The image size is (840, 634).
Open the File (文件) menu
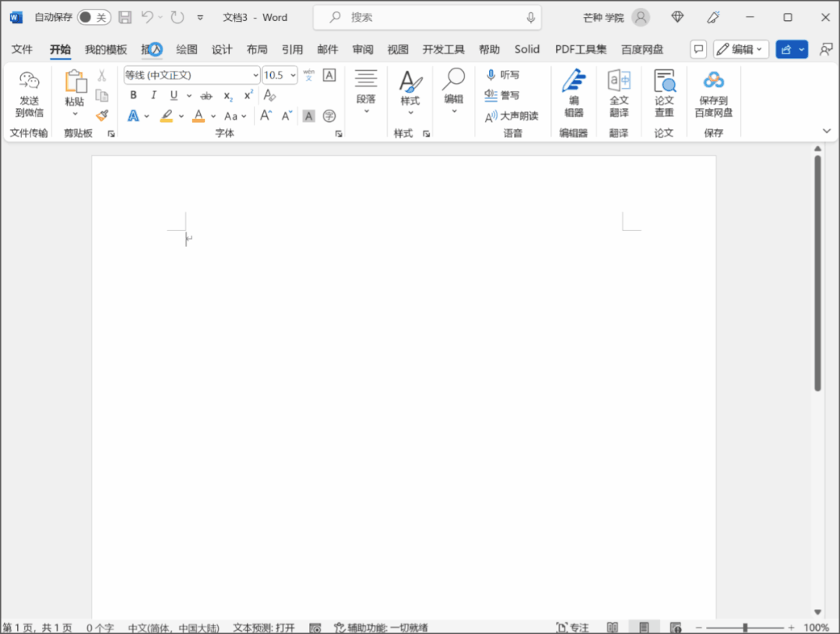click(x=22, y=49)
